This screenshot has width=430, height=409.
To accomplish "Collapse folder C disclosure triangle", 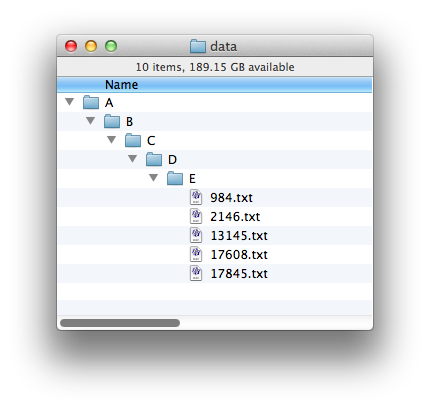I will click(x=111, y=139).
